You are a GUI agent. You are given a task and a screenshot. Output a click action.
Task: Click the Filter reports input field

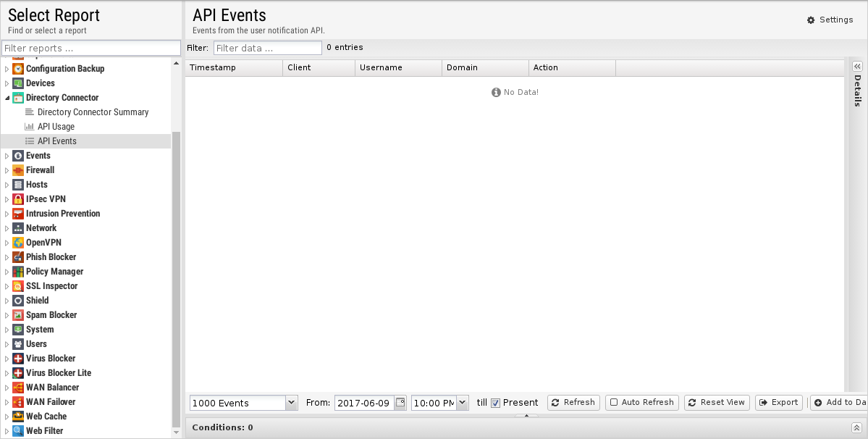(x=91, y=48)
